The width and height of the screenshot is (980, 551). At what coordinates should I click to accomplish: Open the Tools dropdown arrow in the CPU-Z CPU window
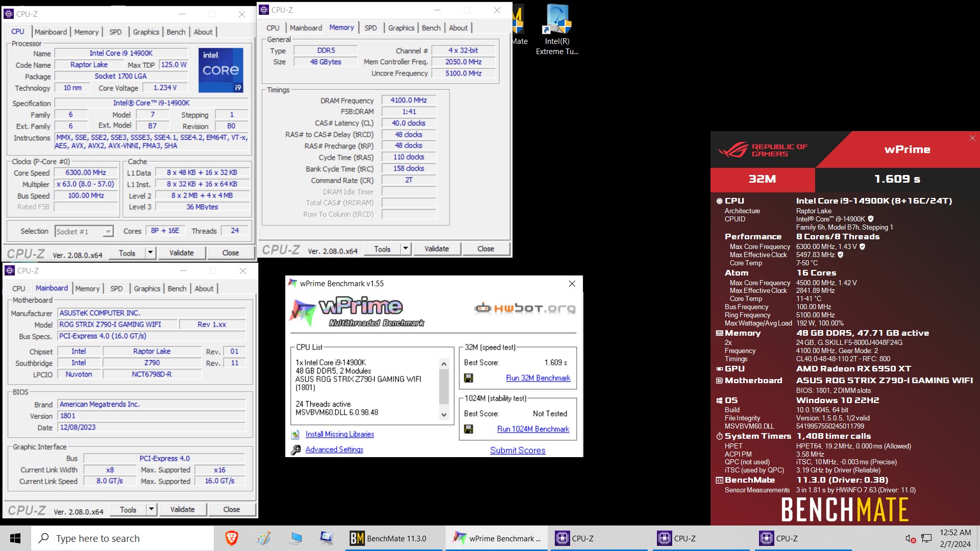[150, 253]
